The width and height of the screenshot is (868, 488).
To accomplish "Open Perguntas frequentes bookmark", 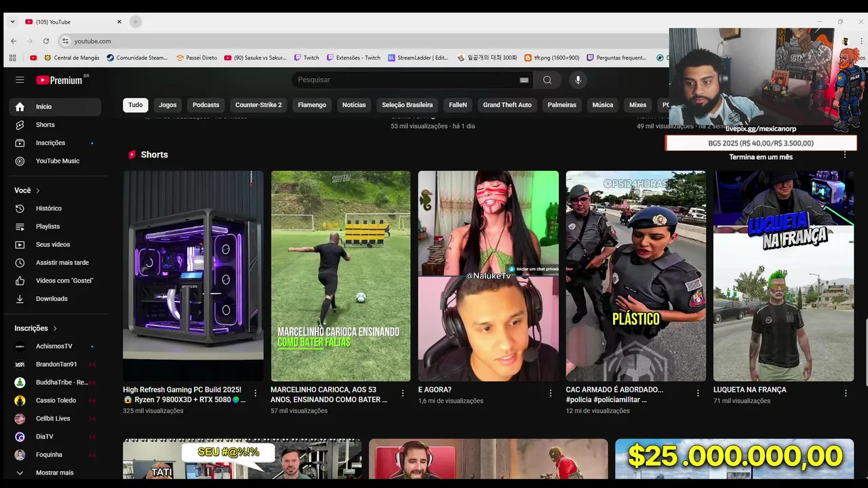I will click(x=616, y=58).
